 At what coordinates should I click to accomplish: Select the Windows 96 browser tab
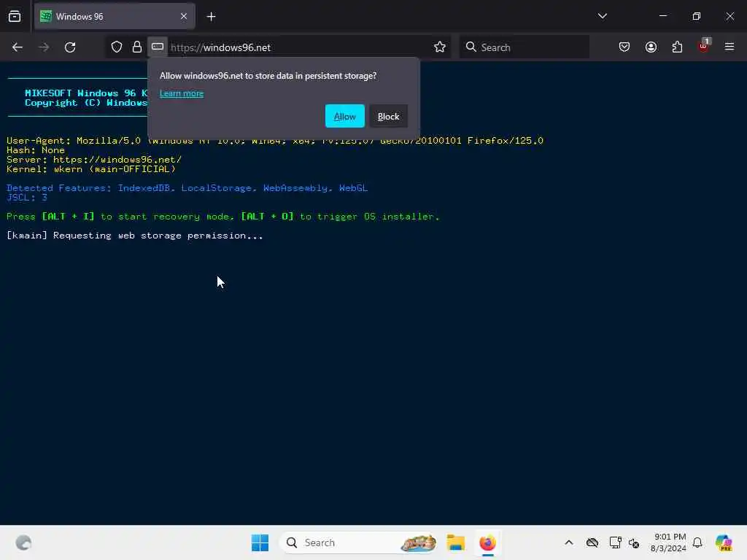(115, 17)
